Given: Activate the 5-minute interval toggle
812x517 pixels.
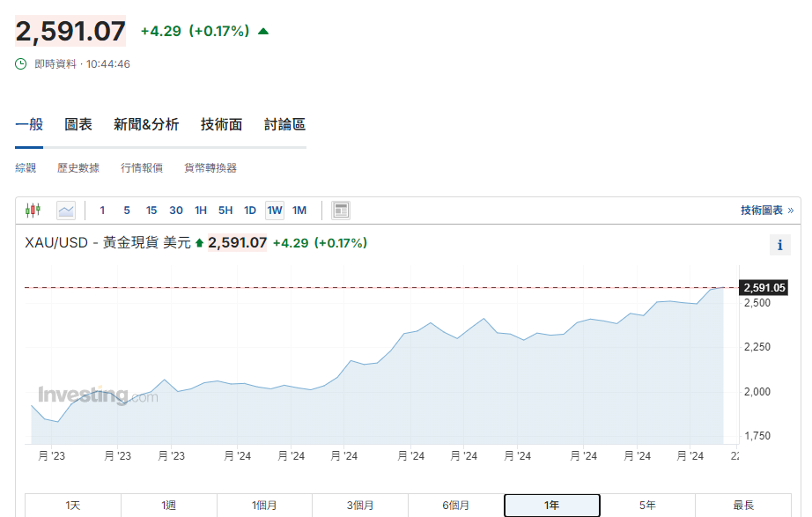Looking at the screenshot, I should pyautogui.click(x=127, y=210).
